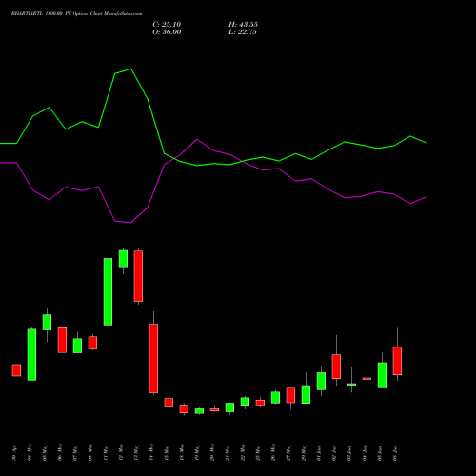This screenshot has width=476, height=476.
Task: Select the high value H: 43.55
Action: pyautogui.click(x=243, y=25)
